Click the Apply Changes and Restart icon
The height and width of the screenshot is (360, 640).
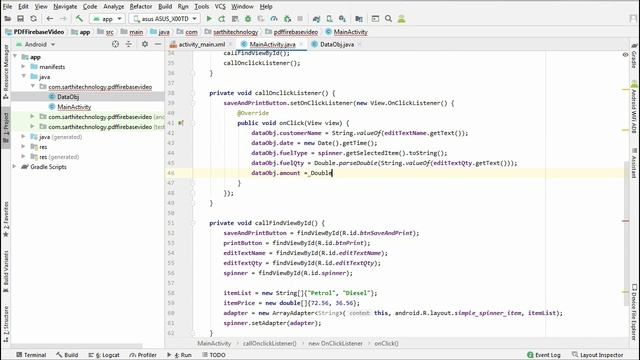pyautogui.click(x=222, y=19)
